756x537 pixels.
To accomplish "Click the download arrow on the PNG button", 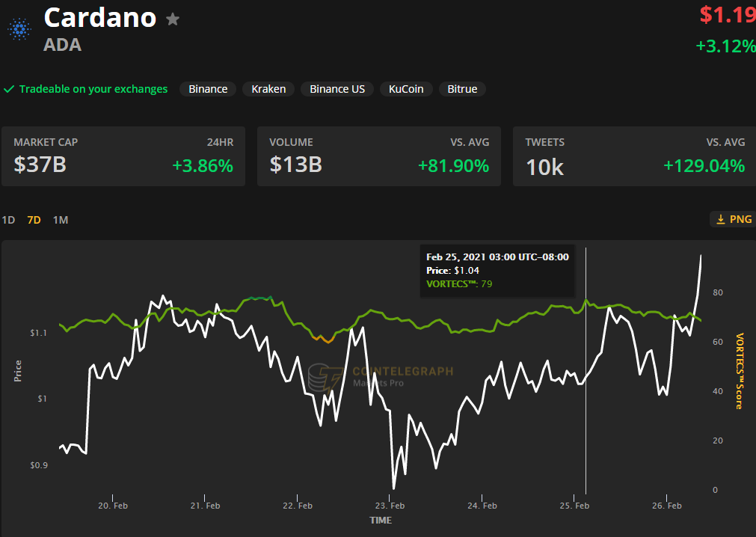I will 721,218.
